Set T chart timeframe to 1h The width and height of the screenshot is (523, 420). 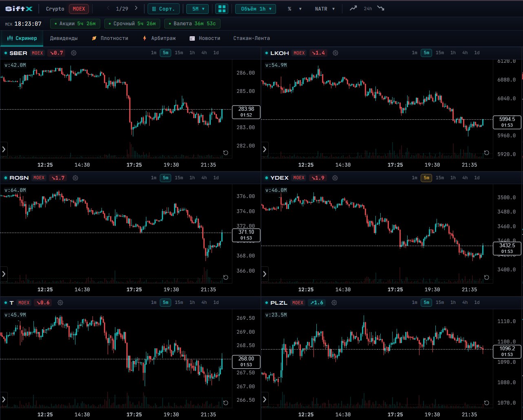[192, 302]
